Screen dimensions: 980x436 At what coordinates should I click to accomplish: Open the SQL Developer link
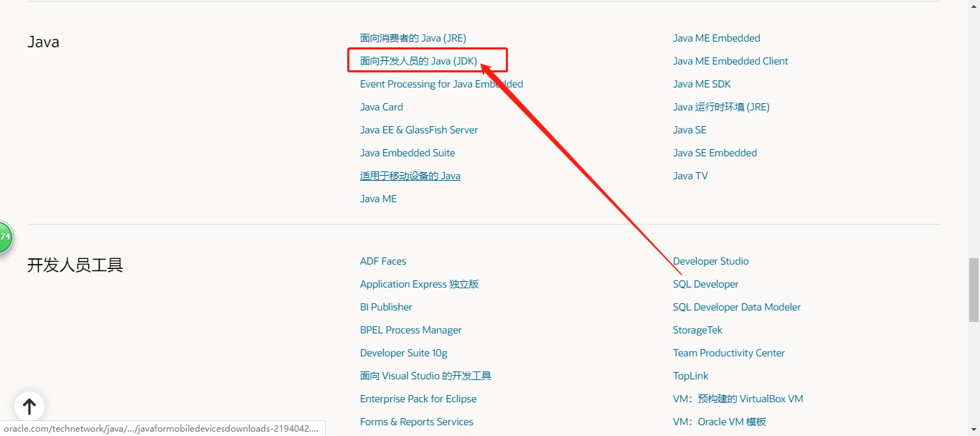[706, 284]
